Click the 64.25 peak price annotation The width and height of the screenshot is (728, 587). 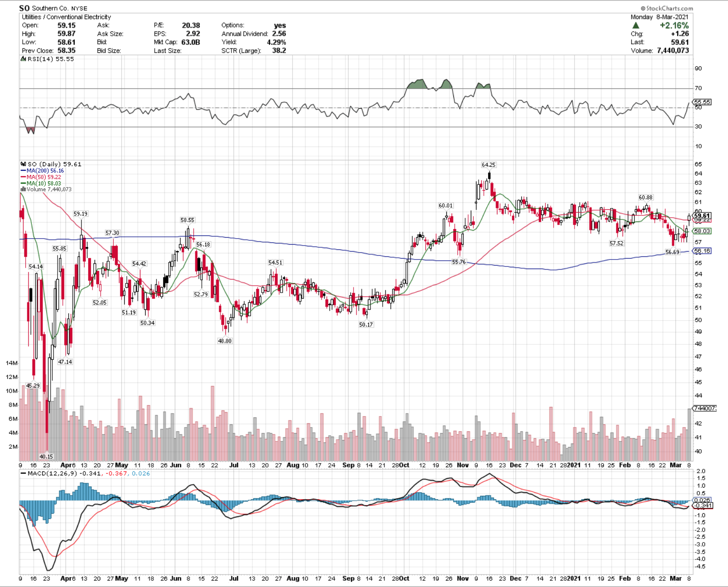click(x=488, y=165)
